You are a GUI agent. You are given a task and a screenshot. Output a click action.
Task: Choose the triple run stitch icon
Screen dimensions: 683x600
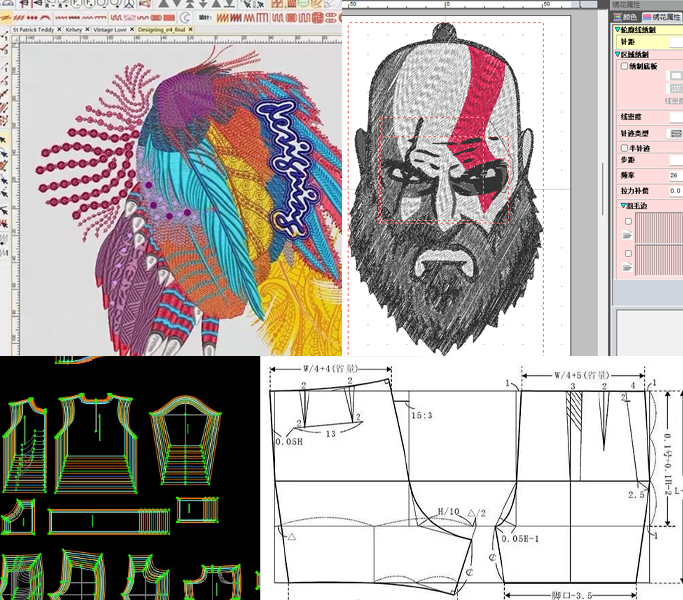click(19, 17)
